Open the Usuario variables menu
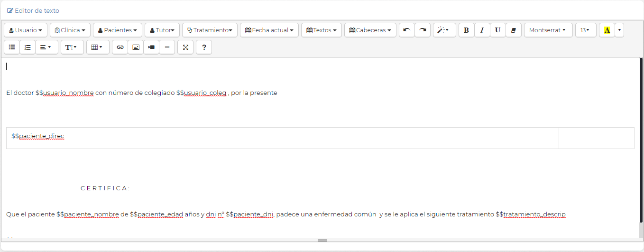Viewport: 644px width, 252px height. pos(26,30)
